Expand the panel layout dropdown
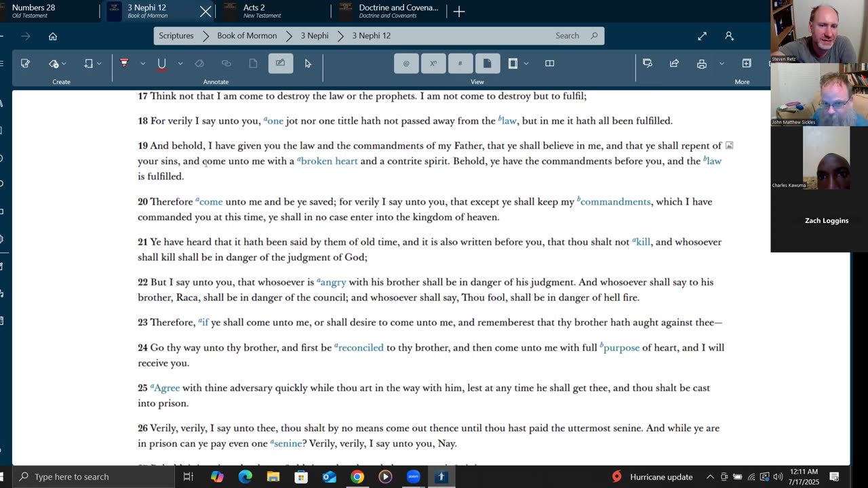 pyautogui.click(x=526, y=64)
